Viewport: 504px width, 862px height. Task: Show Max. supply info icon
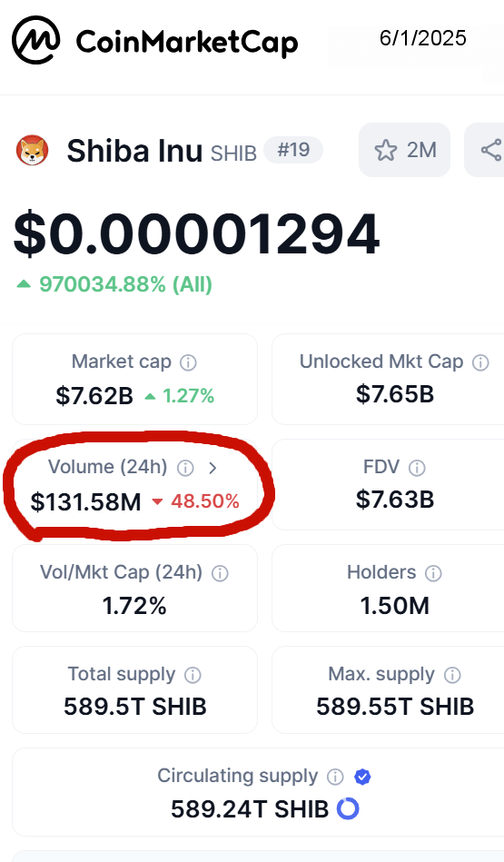452,675
